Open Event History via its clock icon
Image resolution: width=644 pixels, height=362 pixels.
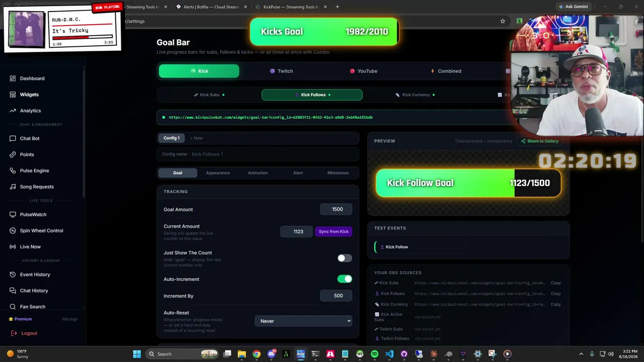coord(13,275)
